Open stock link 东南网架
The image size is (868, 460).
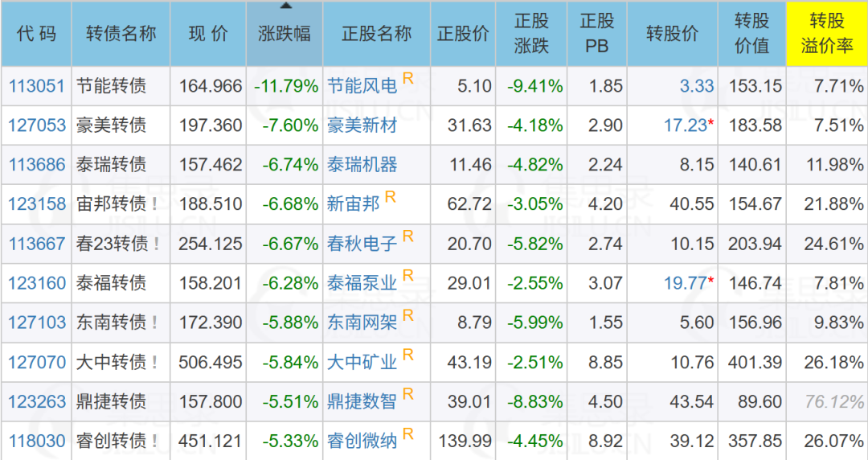[362, 322]
